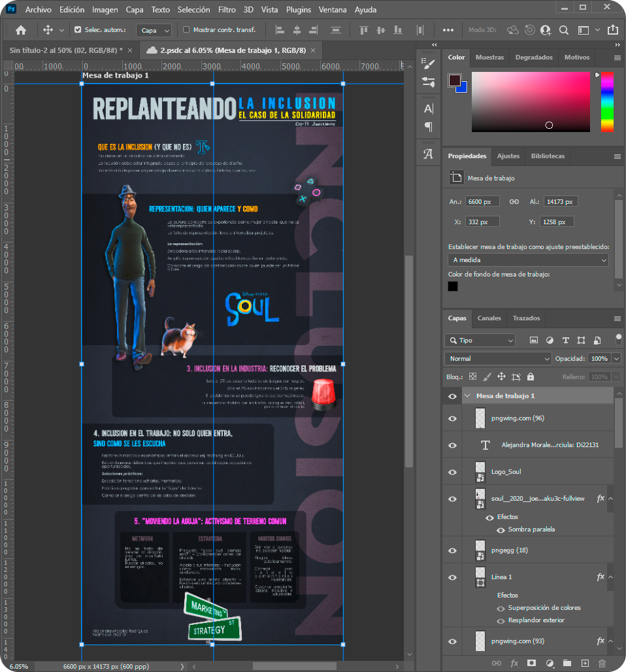This screenshot has height=672, width=626.
Task: Add a layer mask using the mask icon
Action: (531, 663)
